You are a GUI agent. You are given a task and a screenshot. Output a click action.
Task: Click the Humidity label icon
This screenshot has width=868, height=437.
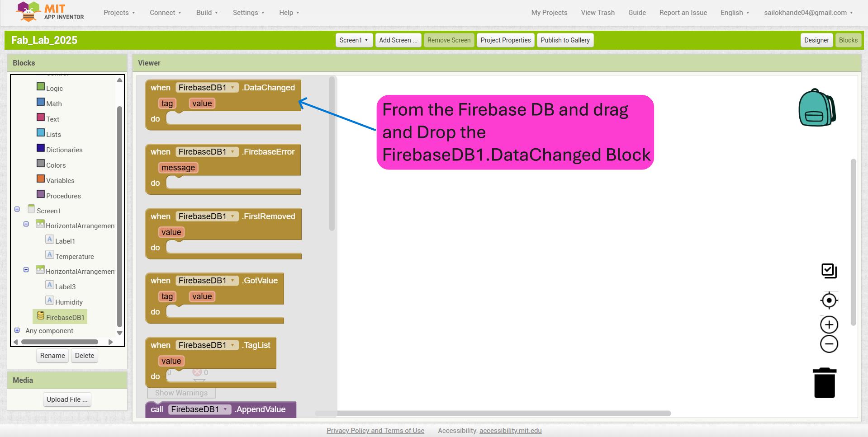[x=50, y=300]
